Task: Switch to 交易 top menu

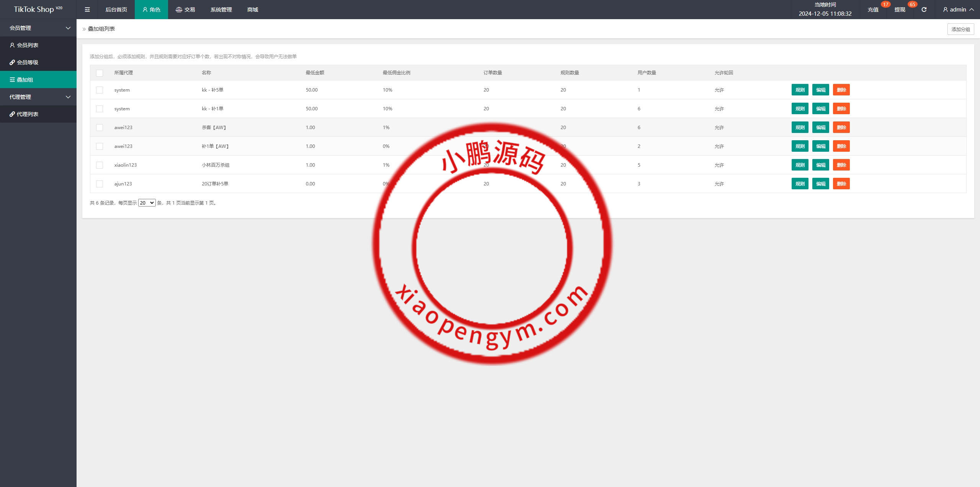Action: tap(186, 10)
